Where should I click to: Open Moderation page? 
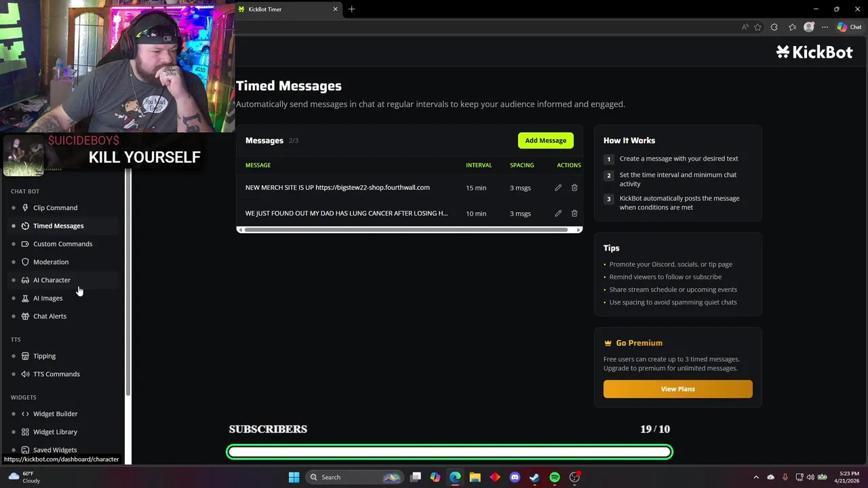pos(51,262)
